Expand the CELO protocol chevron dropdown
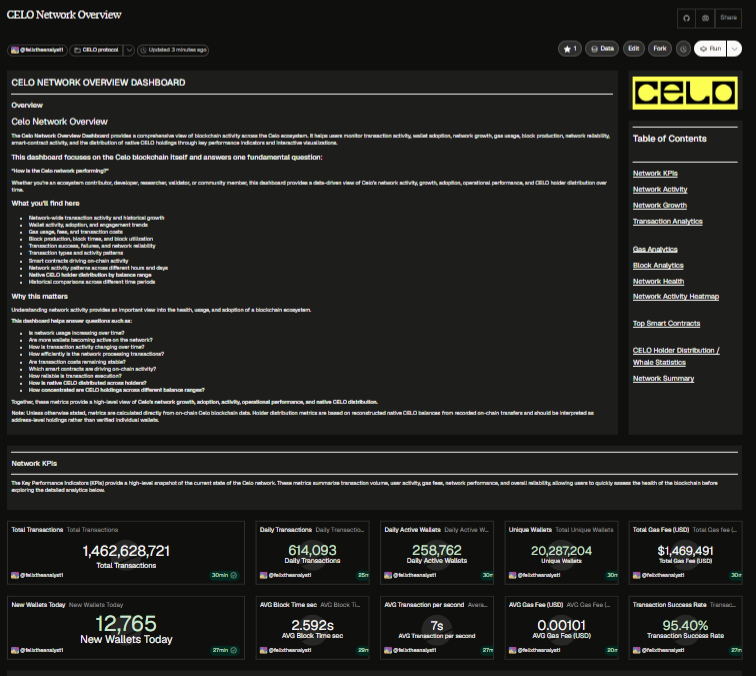This screenshot has height=676, width=756. [x=129, y=50]
